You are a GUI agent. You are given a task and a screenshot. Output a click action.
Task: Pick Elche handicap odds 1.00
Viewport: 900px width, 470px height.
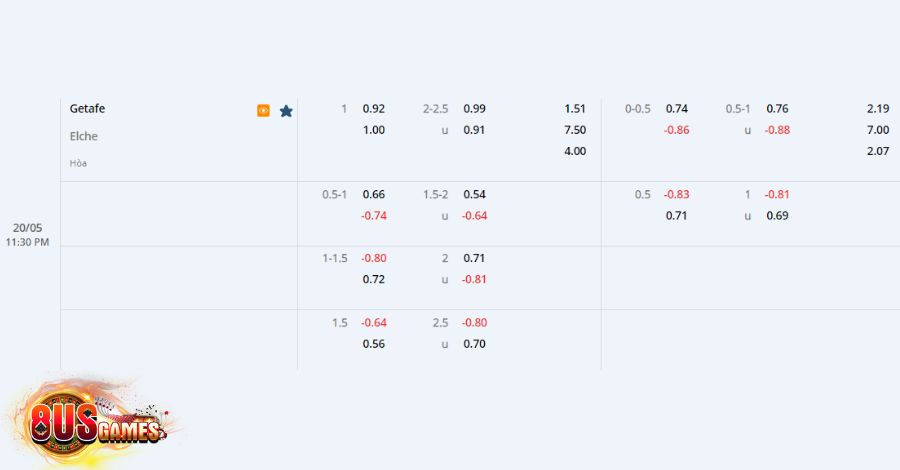[374, 130]
